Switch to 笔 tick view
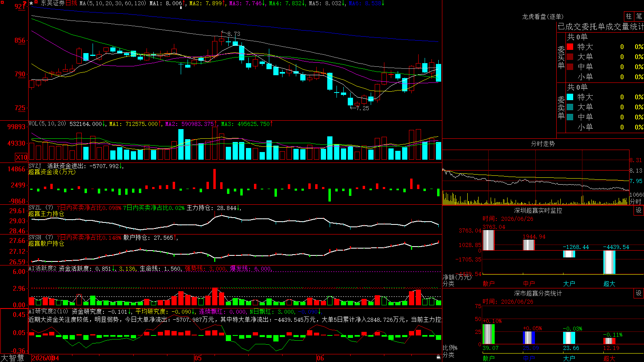Screen dimensions: 644x362 (x=639, y=16)
